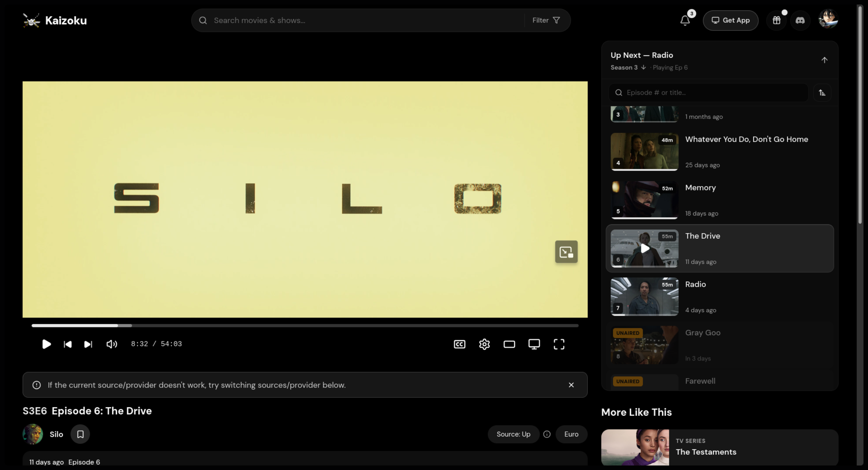Seek on the video progress bar
The width and height of the screenshot is (868, 470).
[305, 325]
